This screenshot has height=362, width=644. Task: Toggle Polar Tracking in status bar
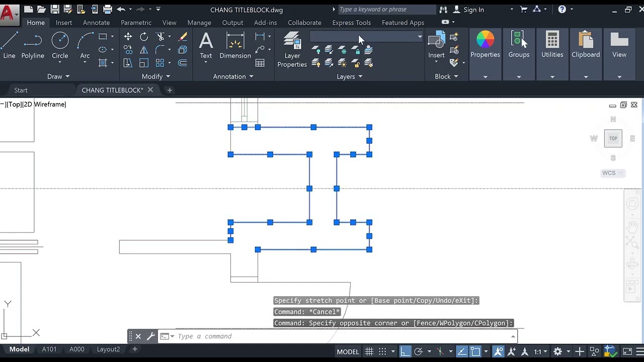(x=418, y=351)
